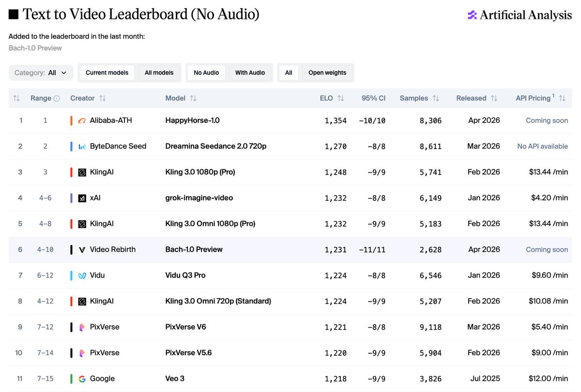Click the xAI creator logo icon
Image resolution: width=581 pixels, height=392 pixels.
pos(82,198)
